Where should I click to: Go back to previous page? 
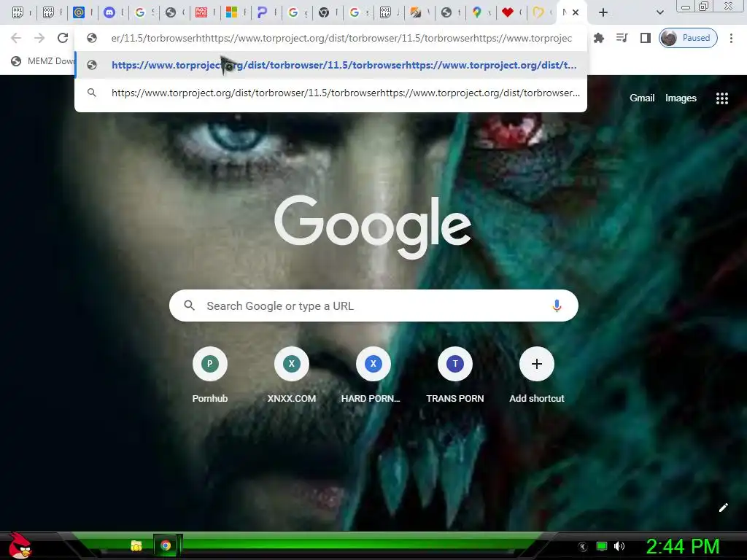click(16, 38)
